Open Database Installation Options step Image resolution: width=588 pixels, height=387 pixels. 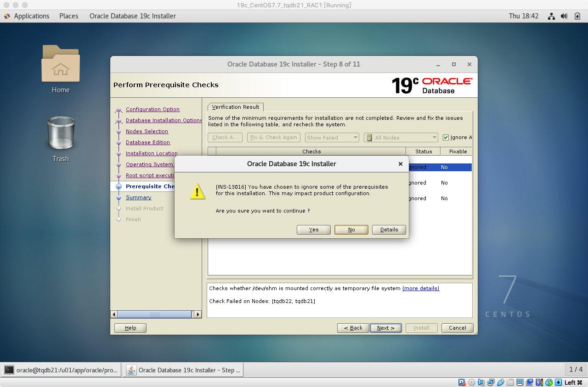coord(164,120)
